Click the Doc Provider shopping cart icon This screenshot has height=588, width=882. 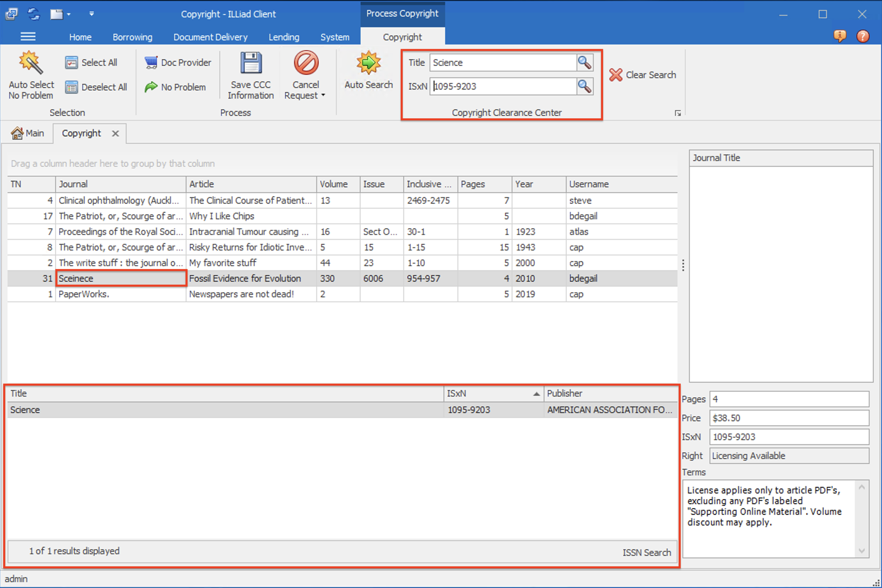[x=151, y=62]
